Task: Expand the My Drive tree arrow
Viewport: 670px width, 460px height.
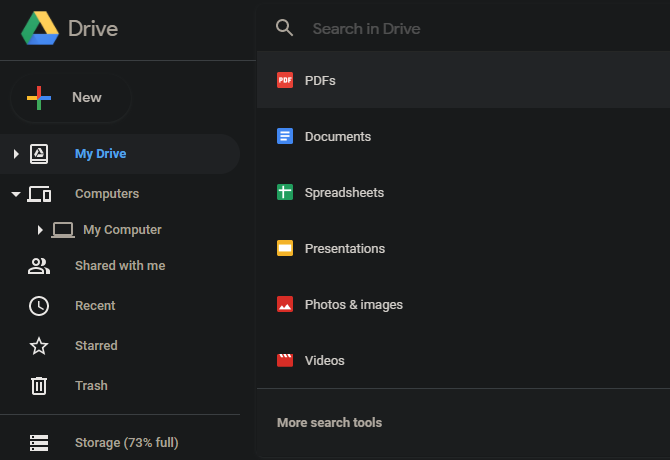Action: [x=16, y=154]
